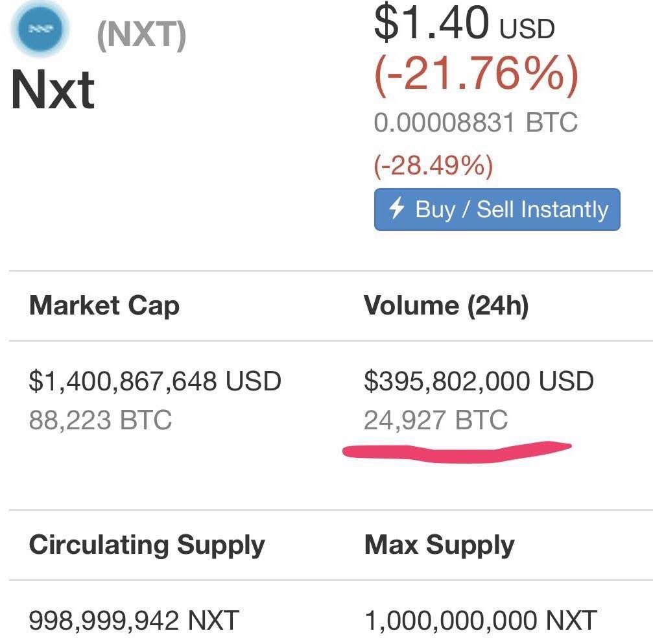Viewport: 653px width, 644px height.
Task: Open the $395,802,000 USD volume value
Action: pos(479,381)
